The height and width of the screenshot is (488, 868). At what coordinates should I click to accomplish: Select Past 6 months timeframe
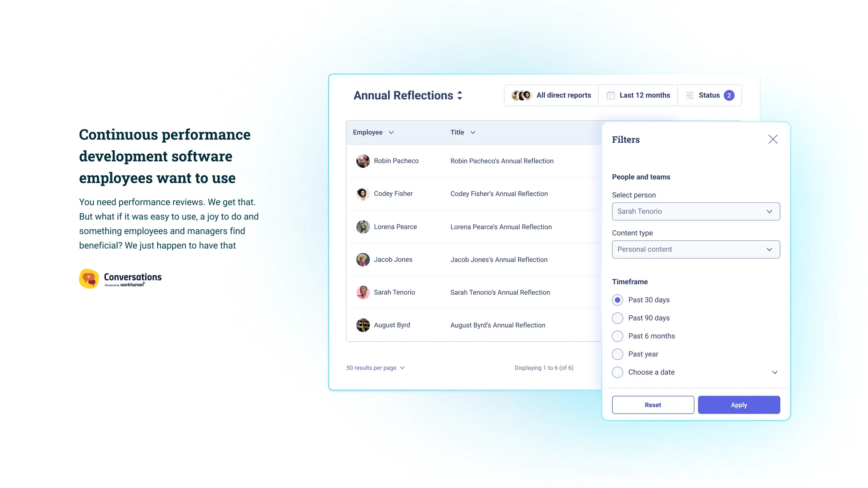pos(618,336)
